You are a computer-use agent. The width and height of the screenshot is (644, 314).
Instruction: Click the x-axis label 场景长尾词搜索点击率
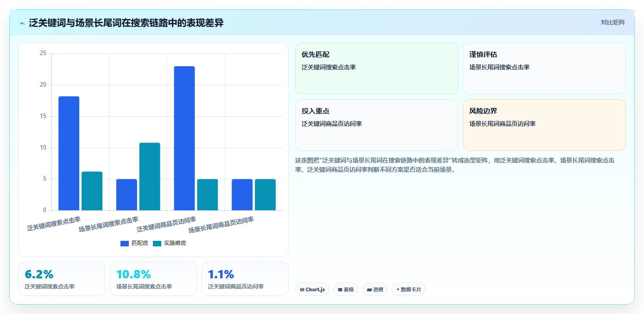(x=109, y=224)
